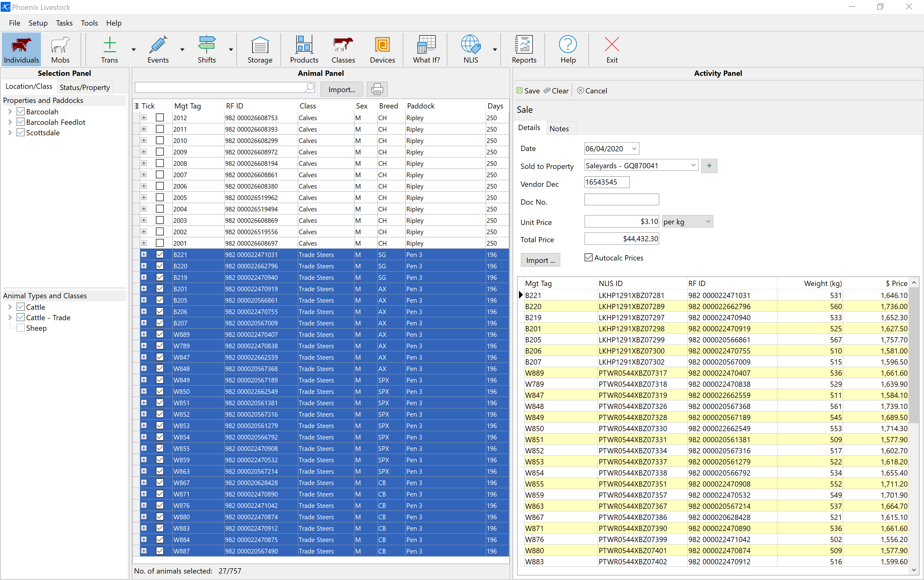Open the Products icon
Viewport: 924px width, 580px height.
pos(304,49)
